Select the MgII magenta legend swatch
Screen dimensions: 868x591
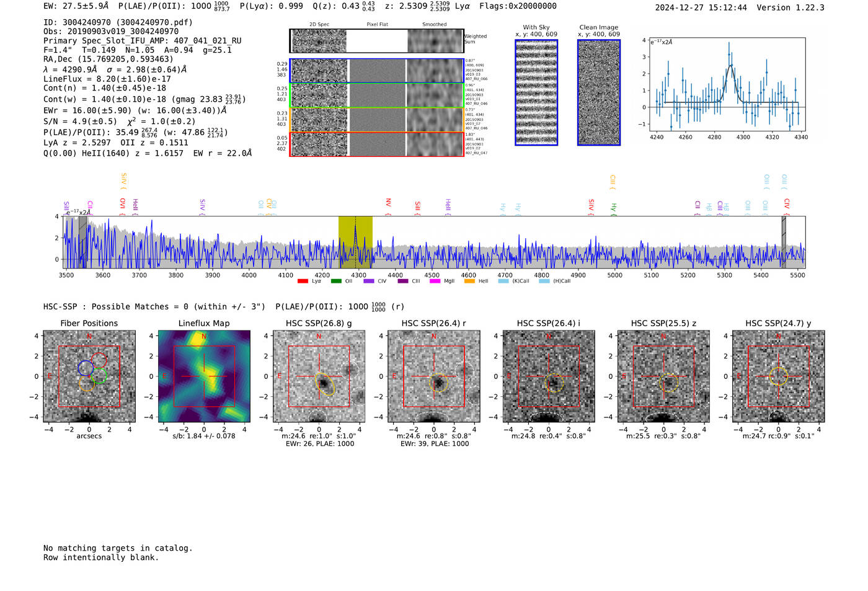pyautogui.click(x=435, y=281)
